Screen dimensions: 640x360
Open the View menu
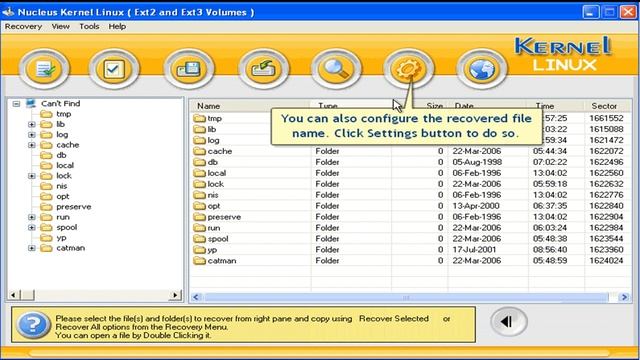tap(60, 27)
